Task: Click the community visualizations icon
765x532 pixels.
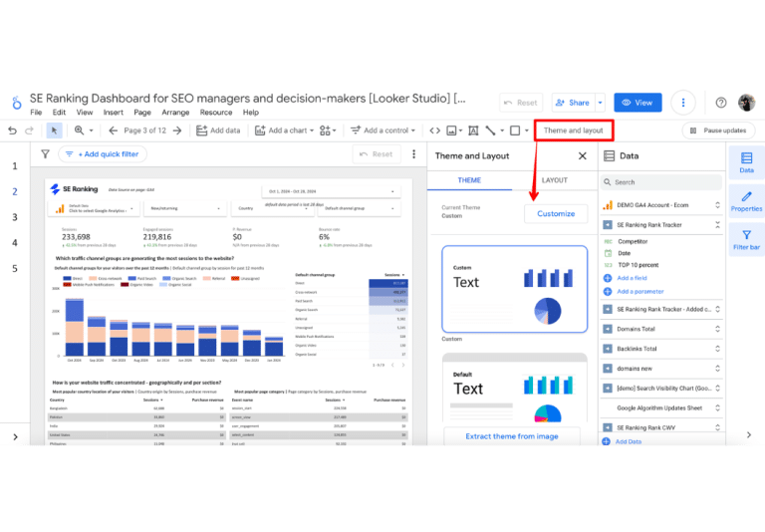Action: click(326, 131)
